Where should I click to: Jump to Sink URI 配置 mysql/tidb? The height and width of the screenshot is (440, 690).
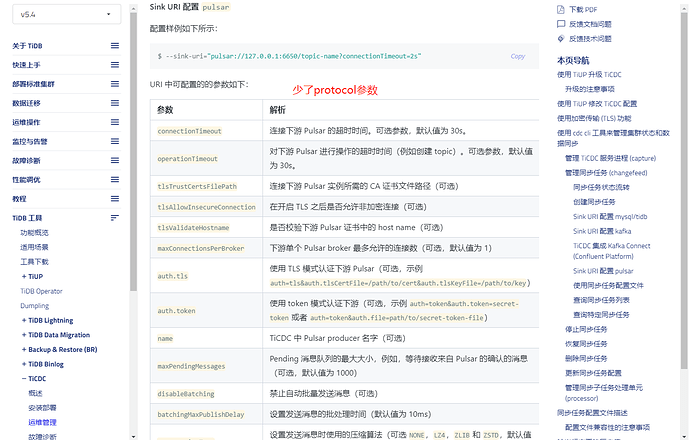point(610,216)
